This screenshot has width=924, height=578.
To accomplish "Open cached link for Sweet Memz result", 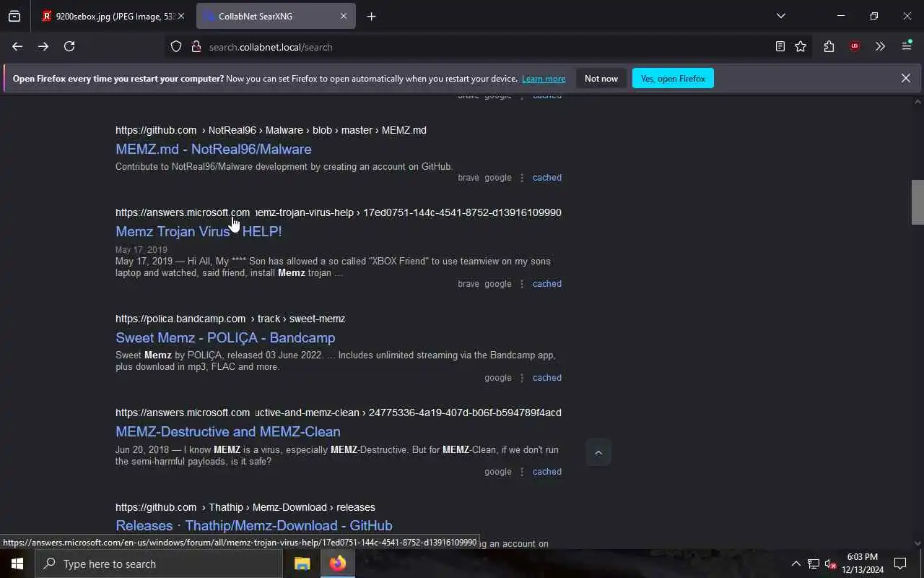I will click(x=547, y=378).
